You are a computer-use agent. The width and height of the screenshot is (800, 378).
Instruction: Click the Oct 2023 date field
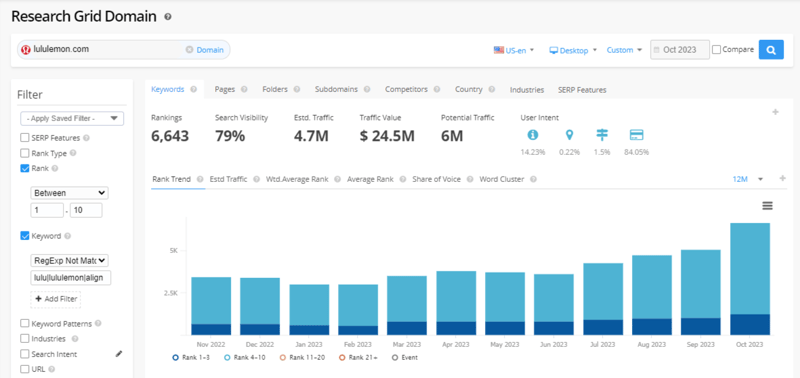click(680, 50)
